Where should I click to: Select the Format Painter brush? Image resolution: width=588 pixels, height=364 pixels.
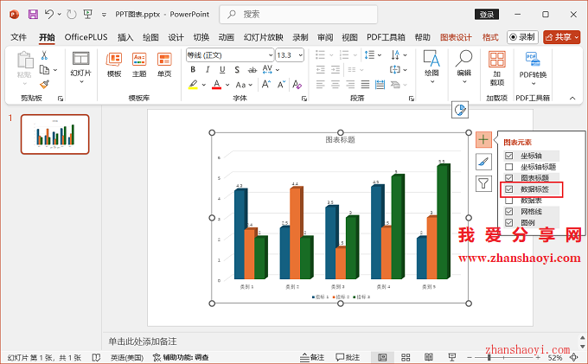[44, 85]
